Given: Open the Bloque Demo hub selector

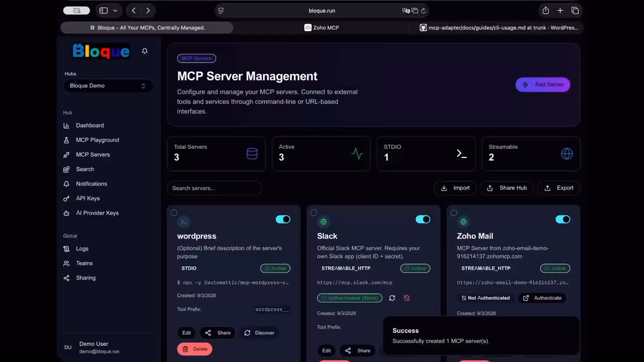Looking at the screenshot, I should pos(108,86).
